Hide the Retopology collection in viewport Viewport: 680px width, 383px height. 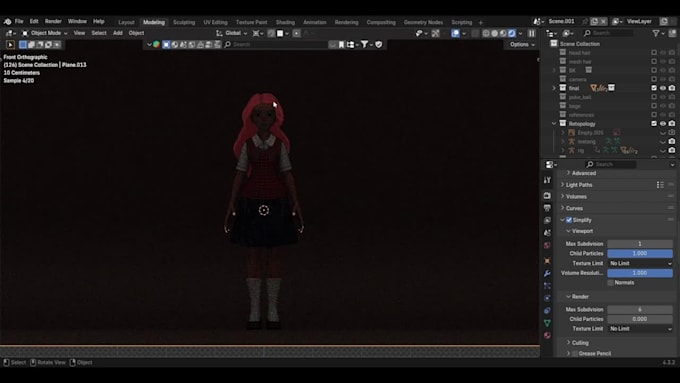[x=663, y=124]
